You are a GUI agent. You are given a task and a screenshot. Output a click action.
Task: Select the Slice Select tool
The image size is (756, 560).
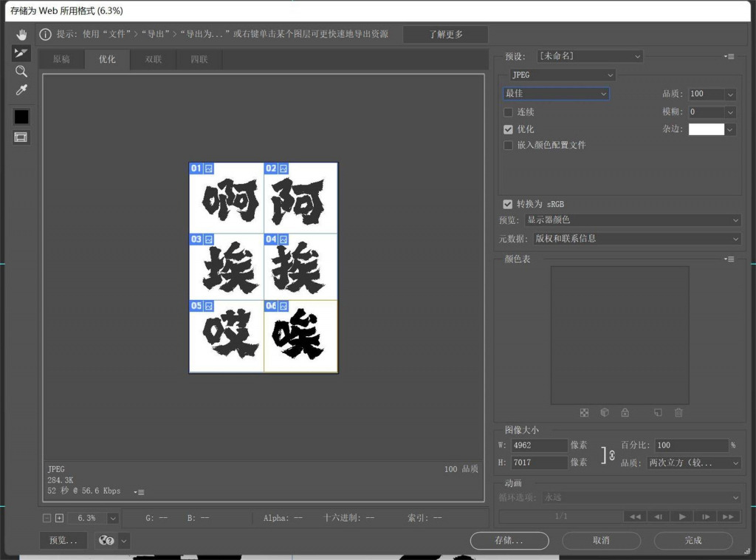pyautogui.click(x=21, y=53)
